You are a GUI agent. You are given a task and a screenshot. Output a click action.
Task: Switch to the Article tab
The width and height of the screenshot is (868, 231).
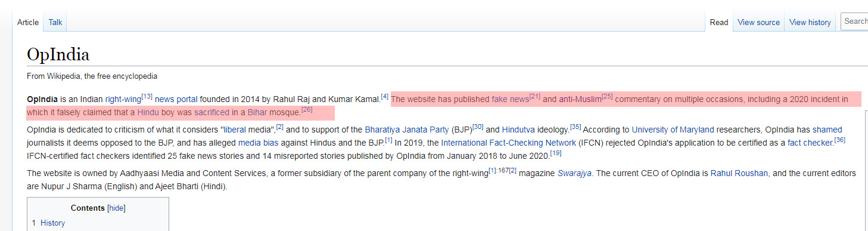pos(28,22)
